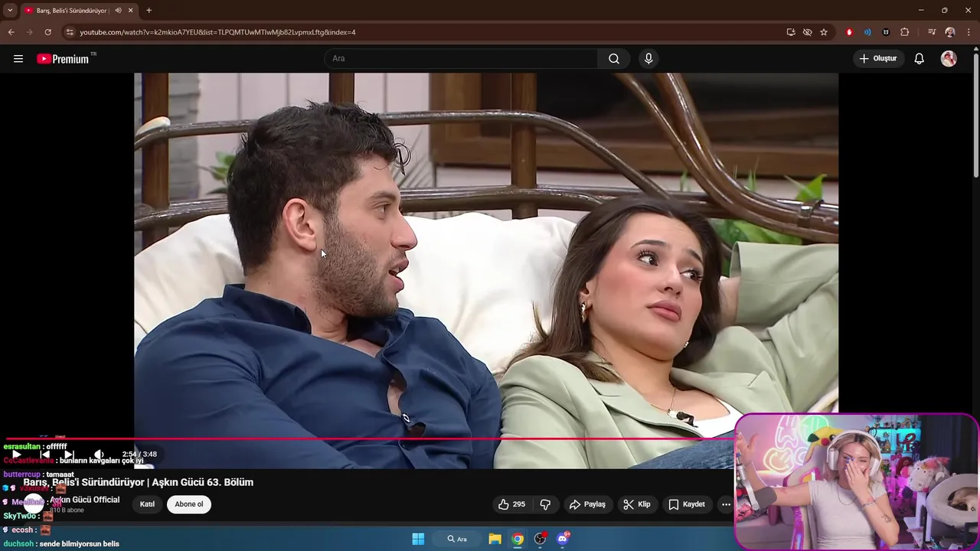980x551 pixels.
Task: Subscribe using Abone ol button
Action: pos(189,504)
